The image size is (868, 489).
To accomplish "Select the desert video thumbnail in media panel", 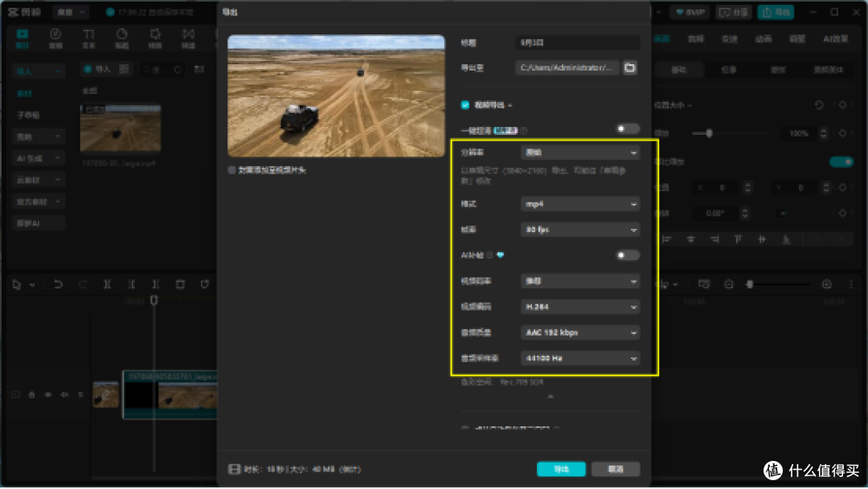I will click(121, 128).
